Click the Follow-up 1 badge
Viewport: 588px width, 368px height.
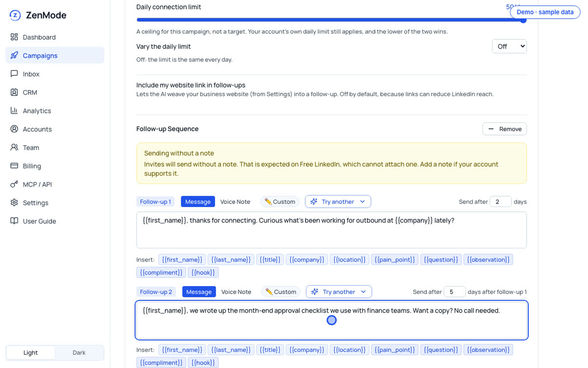(x=155, y=202)
